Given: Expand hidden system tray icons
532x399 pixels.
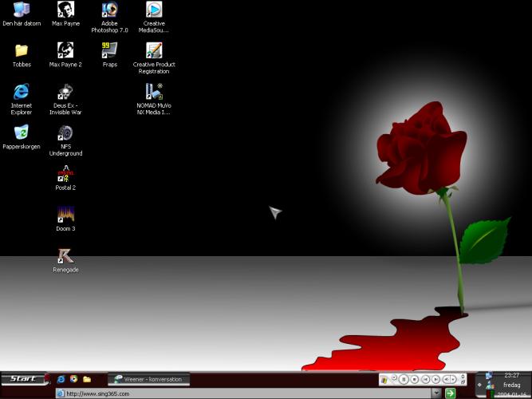Looking at the screenshot, I should (479, 385).
